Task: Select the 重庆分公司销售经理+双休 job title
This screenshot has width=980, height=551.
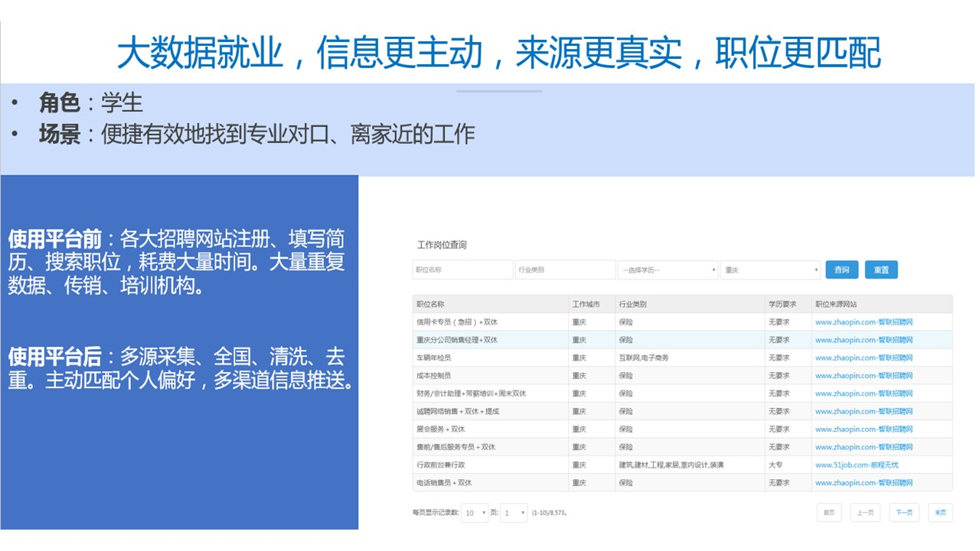Action: pyautogui.click(x=457, y=340)
